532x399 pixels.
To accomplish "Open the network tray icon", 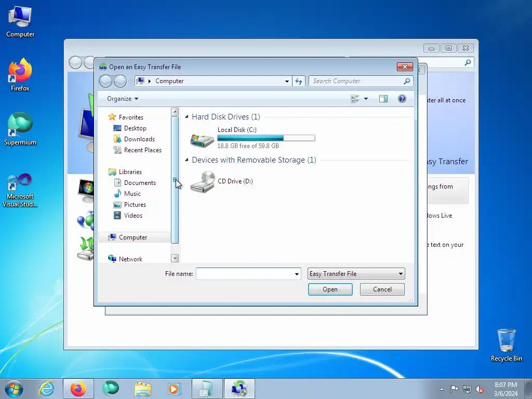I will [467, 389].
